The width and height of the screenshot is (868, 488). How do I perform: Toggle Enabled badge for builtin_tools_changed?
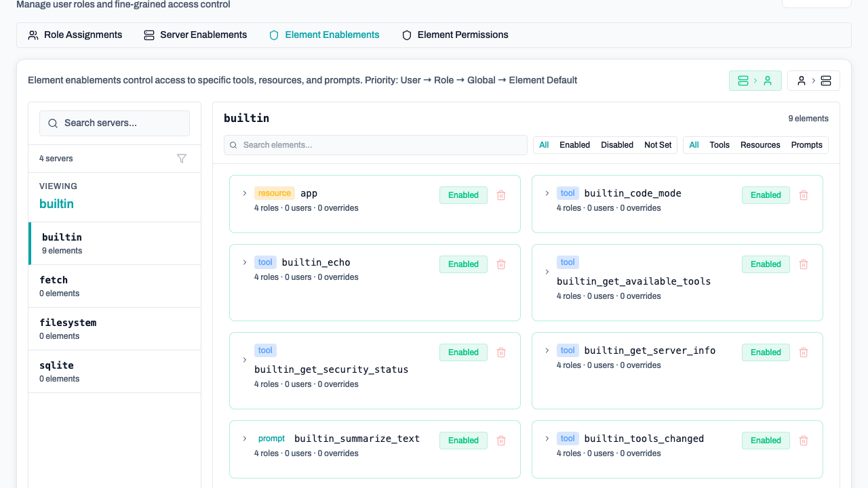click(766, 441)
